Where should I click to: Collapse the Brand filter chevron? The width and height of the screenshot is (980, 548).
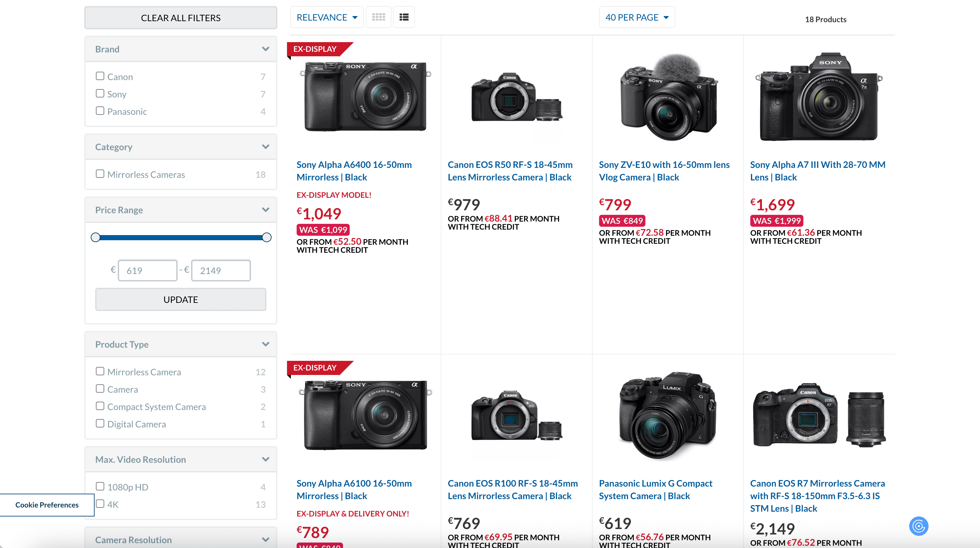(x=265, y=49)
